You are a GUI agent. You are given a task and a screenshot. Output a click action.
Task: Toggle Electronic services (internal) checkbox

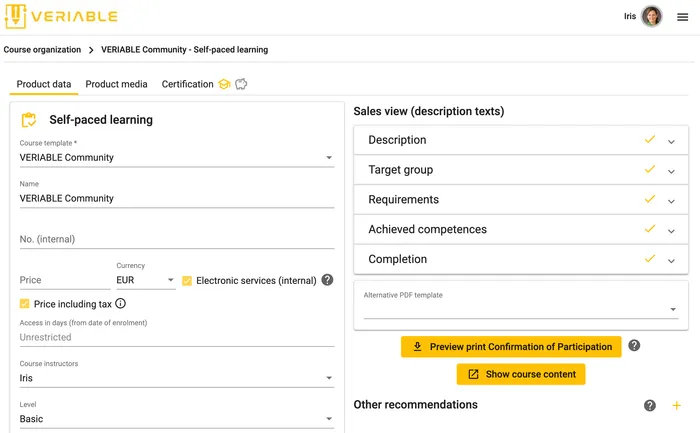click(x=187, y=281)
